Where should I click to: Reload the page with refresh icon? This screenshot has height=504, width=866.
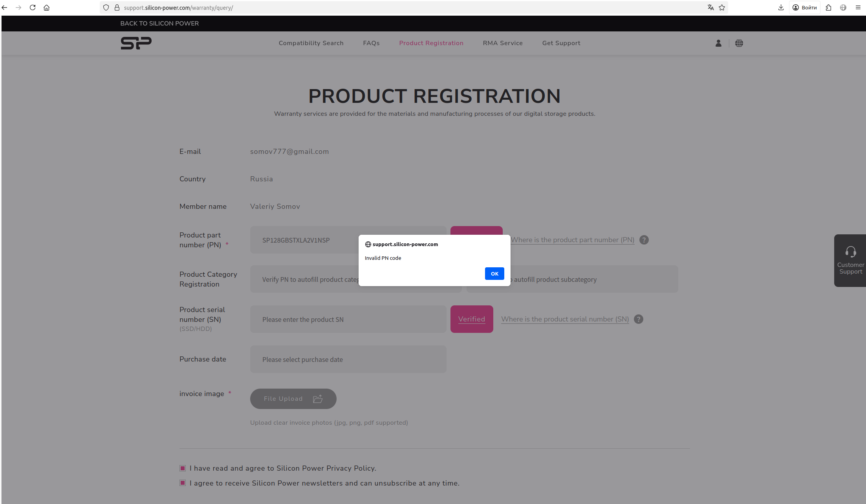pos(33,7)
